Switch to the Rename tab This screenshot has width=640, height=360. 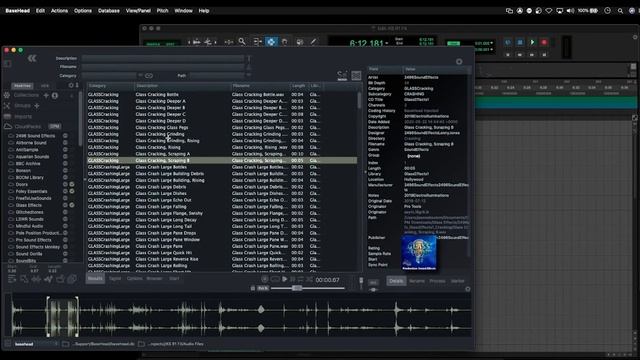(417, 281)
